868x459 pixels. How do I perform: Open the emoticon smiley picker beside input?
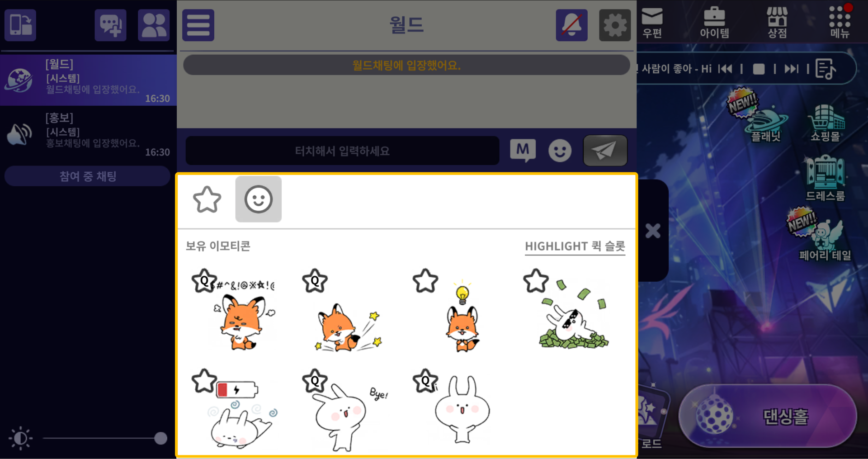[560, 151]
